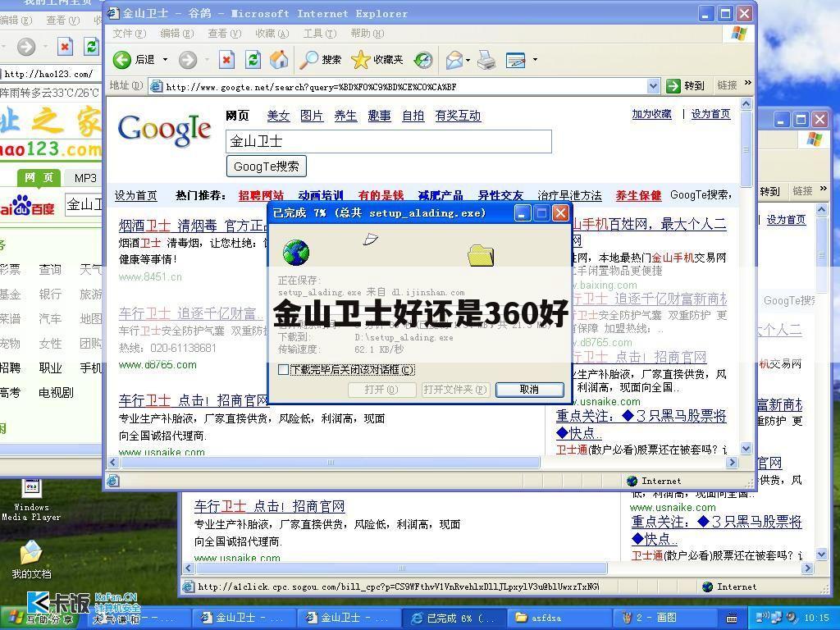Click the 有奖互动 link
This screenshot has width=840, height=630.
[x=458, y=115]
